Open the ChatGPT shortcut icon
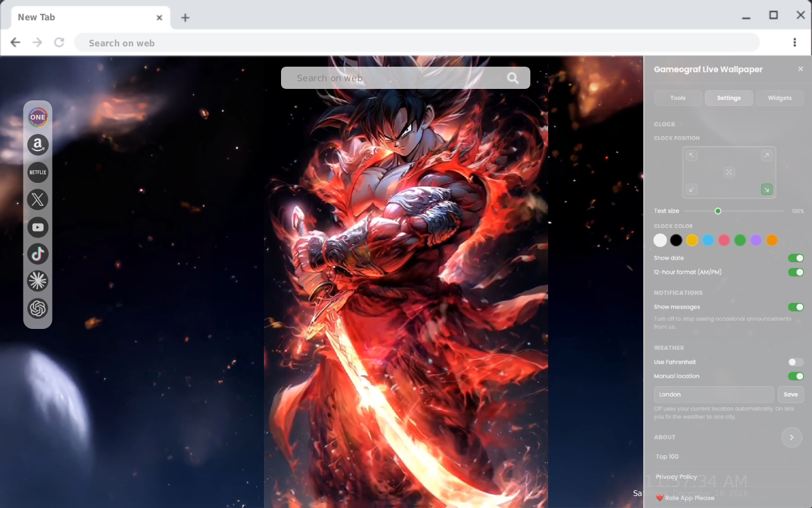This screenshot has height=508, width=812. point(38,309)
